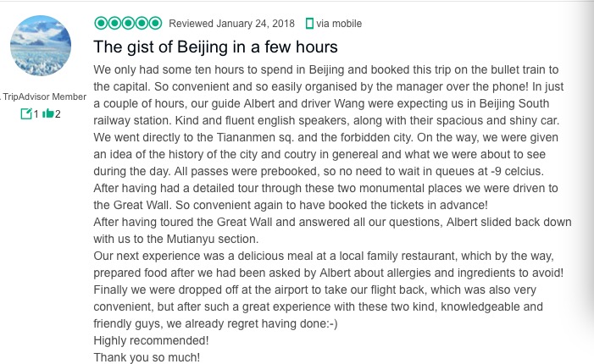594x364 pixels.
Task: Click the line starting "After having toured the Great Wall"
Action: [x=313, y=222]
